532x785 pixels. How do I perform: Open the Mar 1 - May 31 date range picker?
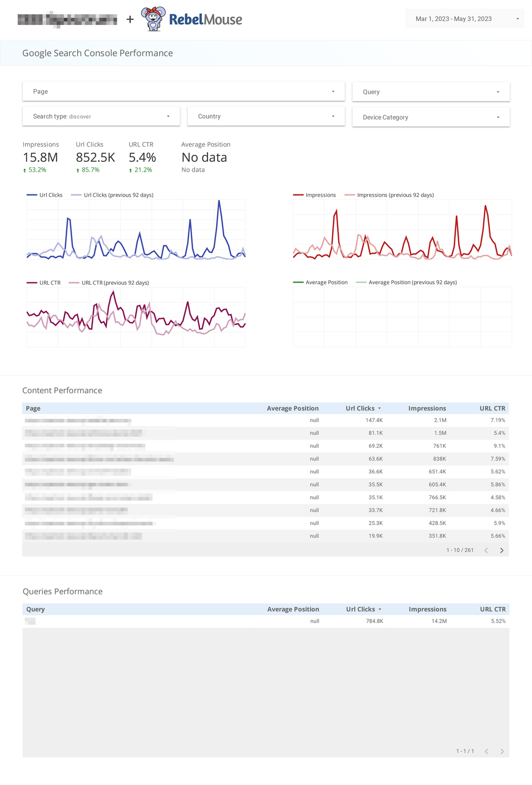pyautogui.click(x=464, y=18)
